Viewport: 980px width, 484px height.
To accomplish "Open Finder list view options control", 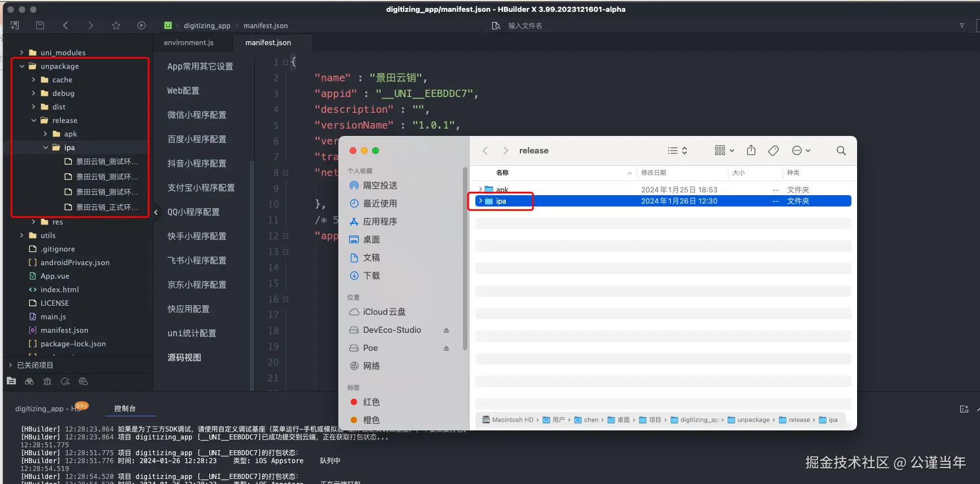I will click(677, 151).
